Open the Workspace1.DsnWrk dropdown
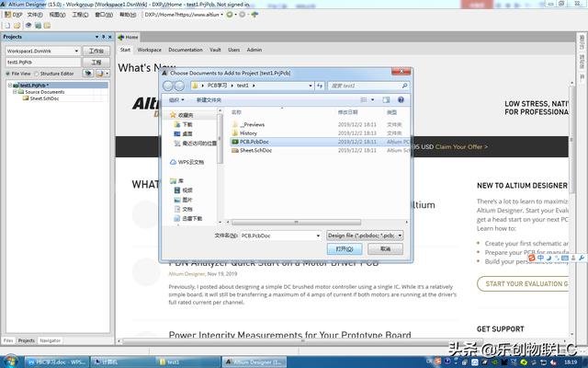Viewport: 588px width, 368px height. point(76,51)
